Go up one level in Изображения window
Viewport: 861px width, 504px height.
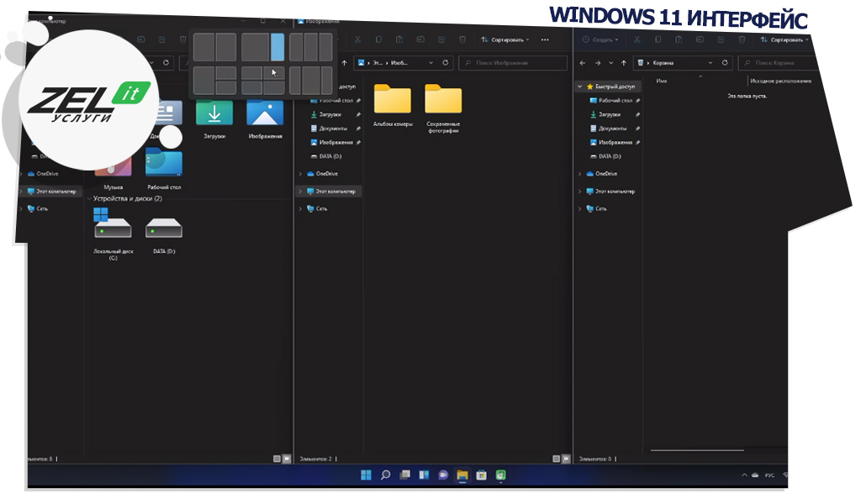pyautogui.click(x=344, y=63)
